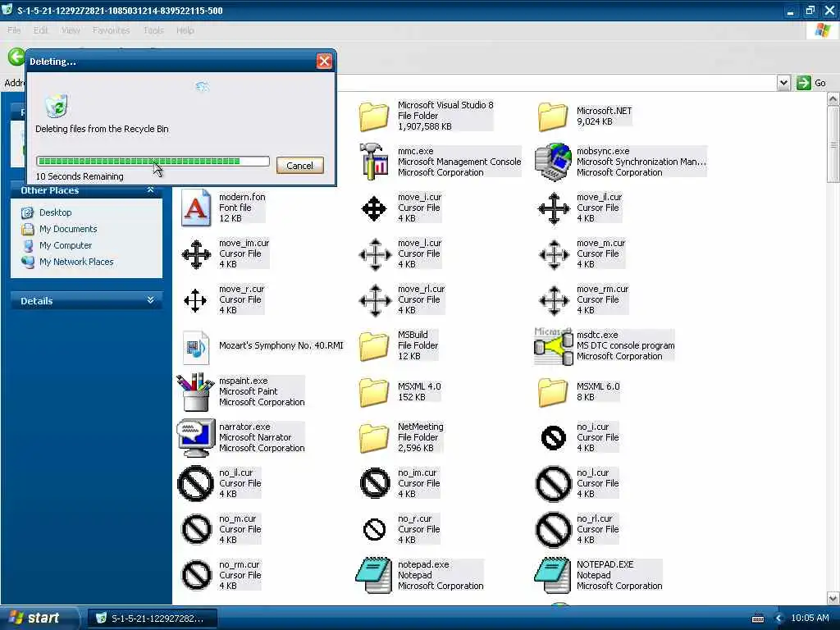Select the move_i.cur cursor icon
Screen dimensions: 840x630
click(x=374, y=208)
